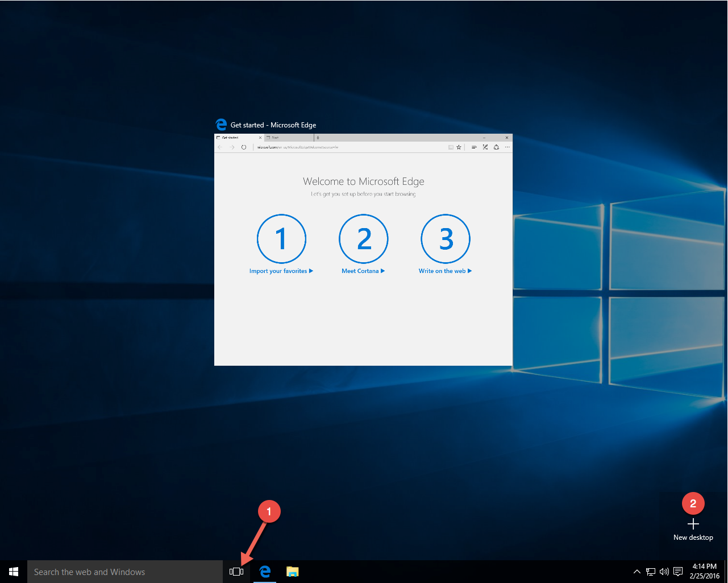Image resolution: width=728 pixels, height=583 pixels.
Task: Click the Search the web and Windows box
Action: point(125,572)
